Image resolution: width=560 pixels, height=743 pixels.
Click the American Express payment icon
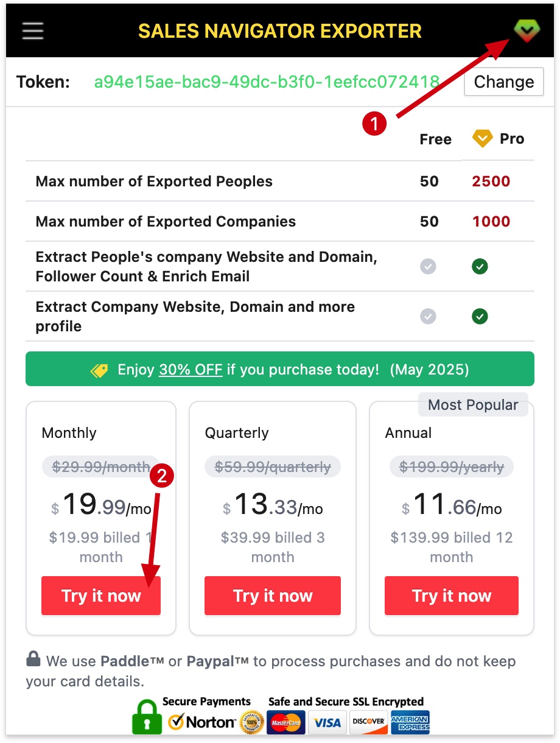410,722
